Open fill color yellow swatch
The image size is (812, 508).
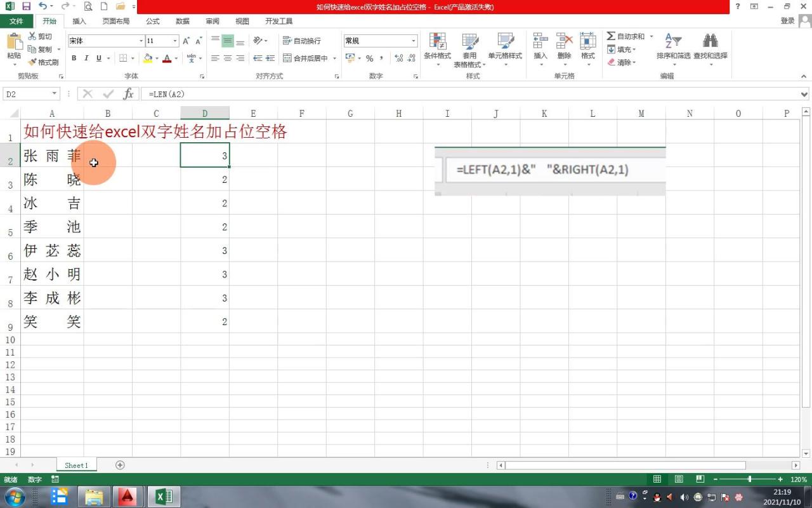[x=148, y=58]
